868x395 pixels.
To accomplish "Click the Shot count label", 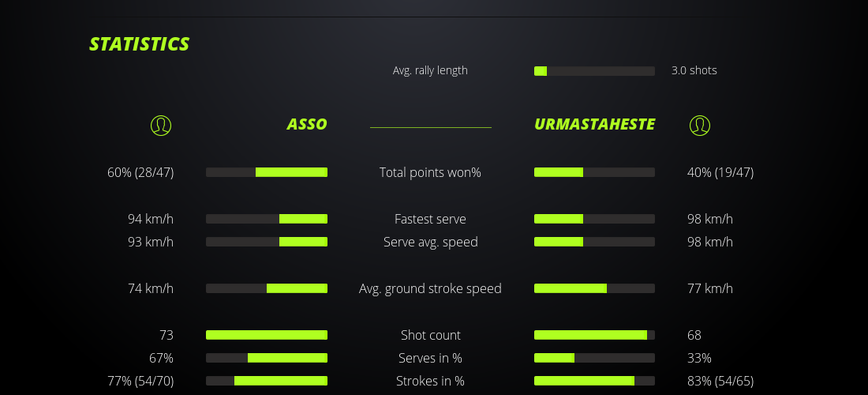I will click(x=430, y=335).
